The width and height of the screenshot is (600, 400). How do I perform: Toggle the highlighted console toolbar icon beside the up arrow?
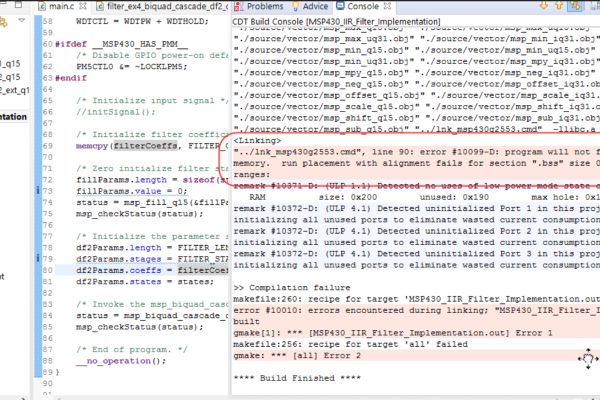575,5
